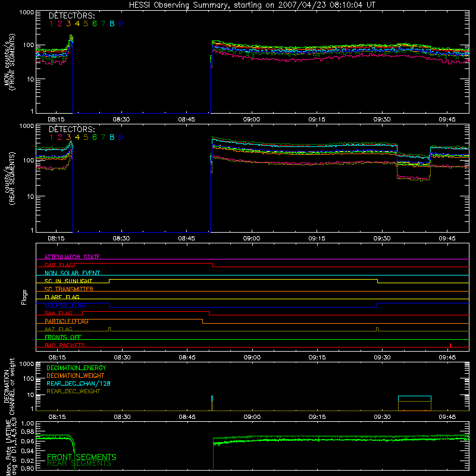Click blue detector 9 in front segments legend
Screen dimensions: 476x476
[x=121, y=24]
